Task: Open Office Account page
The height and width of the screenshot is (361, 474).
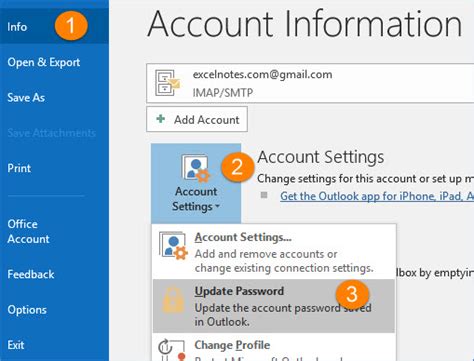Action: point(28,231)
